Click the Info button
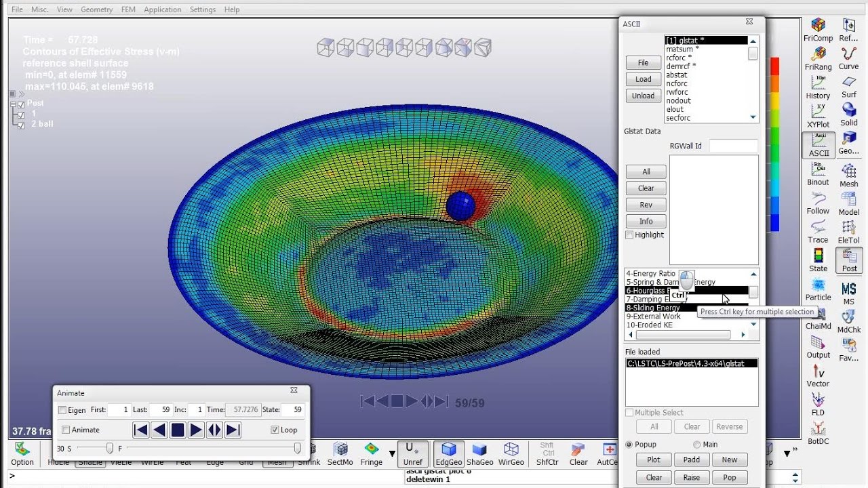 point(646,221)
